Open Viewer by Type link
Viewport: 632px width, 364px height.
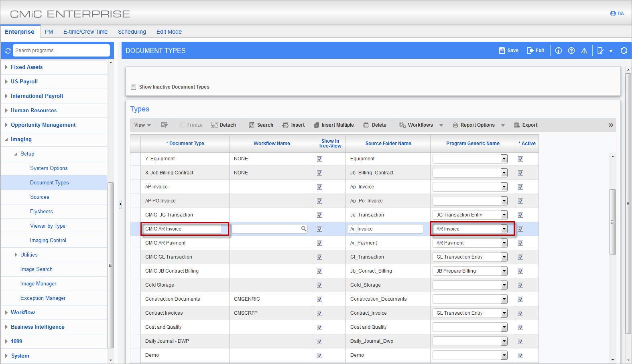[48, 226]
